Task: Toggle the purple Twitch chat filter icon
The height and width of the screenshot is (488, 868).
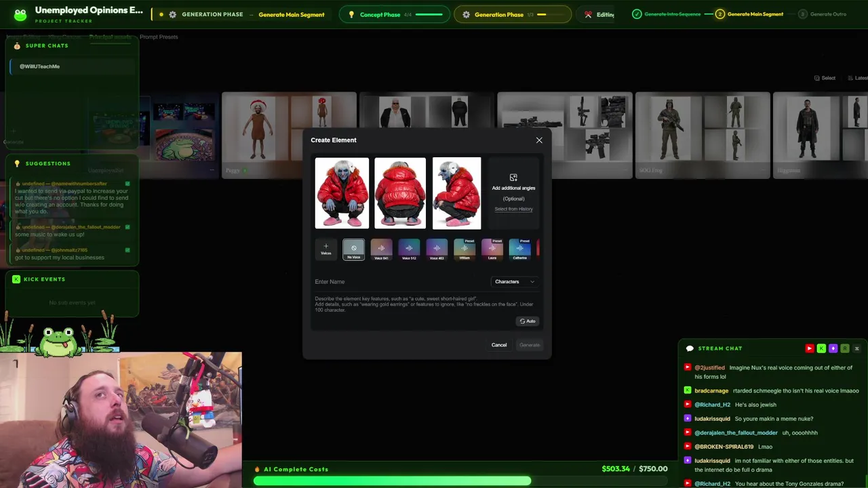Action: pyautogui.click(x=833, y=348)
